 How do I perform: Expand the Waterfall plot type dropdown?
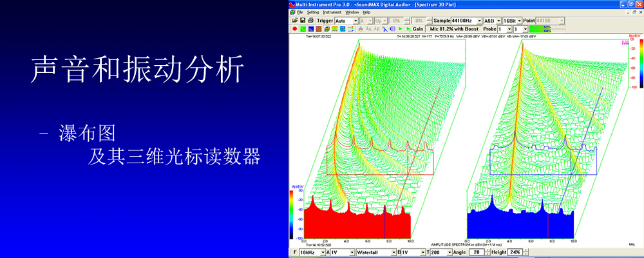(393, 252)
